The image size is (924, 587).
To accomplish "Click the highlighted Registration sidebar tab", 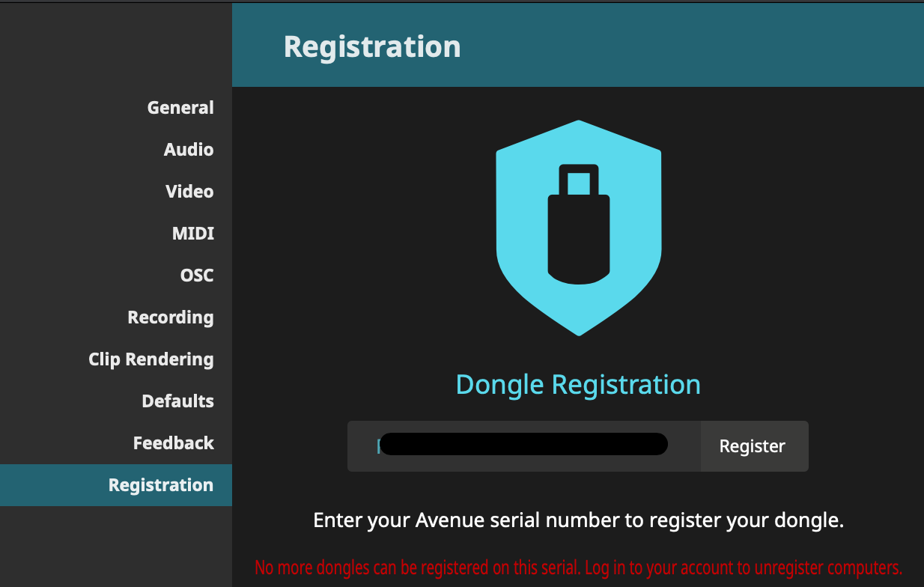I will coord(161,485).
